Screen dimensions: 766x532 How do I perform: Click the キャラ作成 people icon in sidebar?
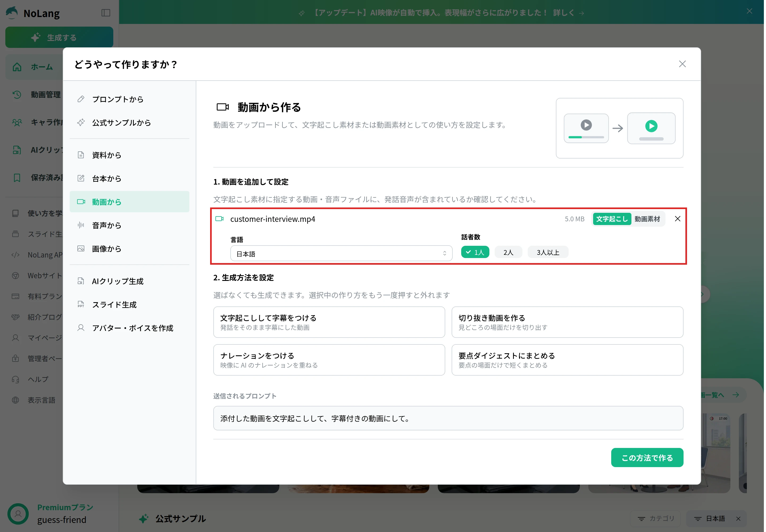[x=17, y=122]
